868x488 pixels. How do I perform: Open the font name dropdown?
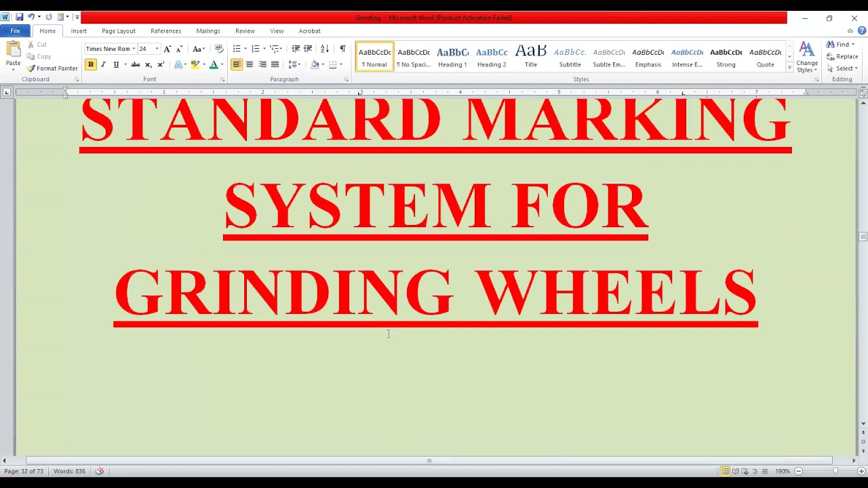(134, 49)
